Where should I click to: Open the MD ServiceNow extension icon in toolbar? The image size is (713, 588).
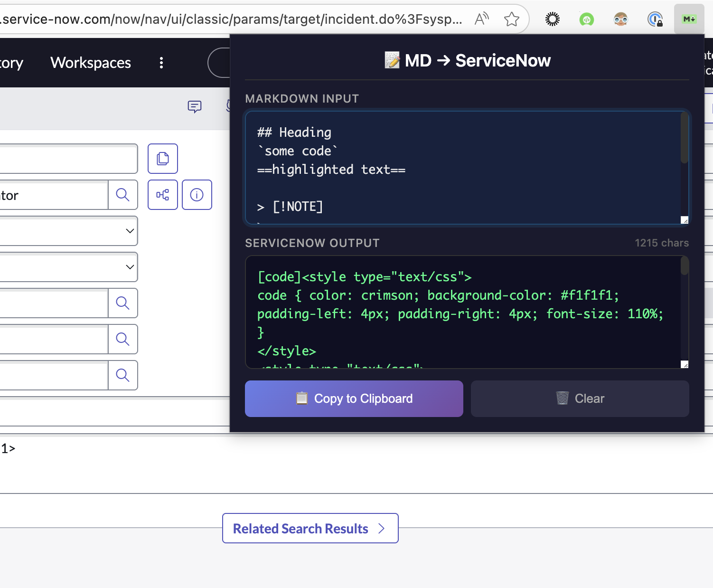coord(688,19)
